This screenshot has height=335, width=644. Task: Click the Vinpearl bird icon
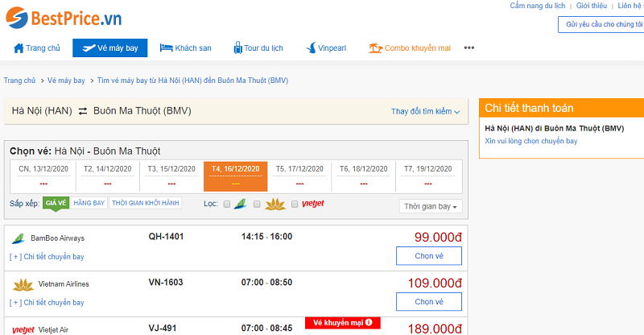pos(312,48)
